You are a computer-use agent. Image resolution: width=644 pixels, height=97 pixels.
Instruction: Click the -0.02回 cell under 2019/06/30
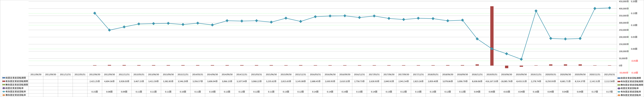(x=506, y=92)
